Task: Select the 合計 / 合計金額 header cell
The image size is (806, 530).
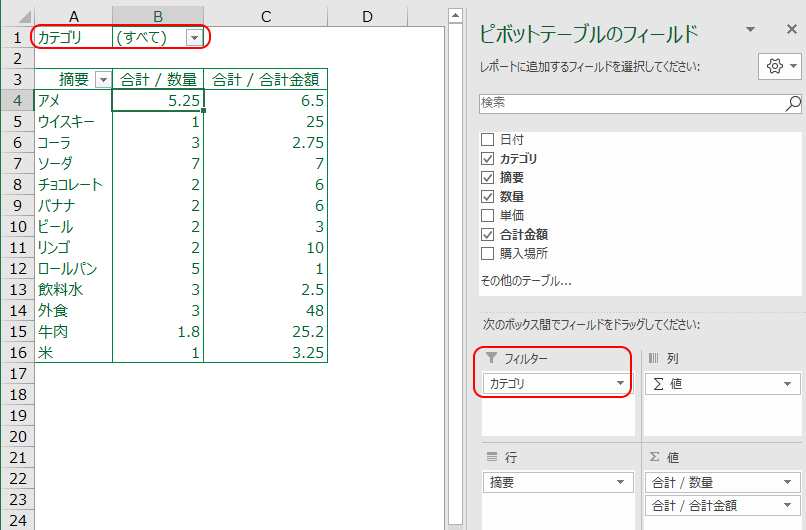Action: click(265, 80)
